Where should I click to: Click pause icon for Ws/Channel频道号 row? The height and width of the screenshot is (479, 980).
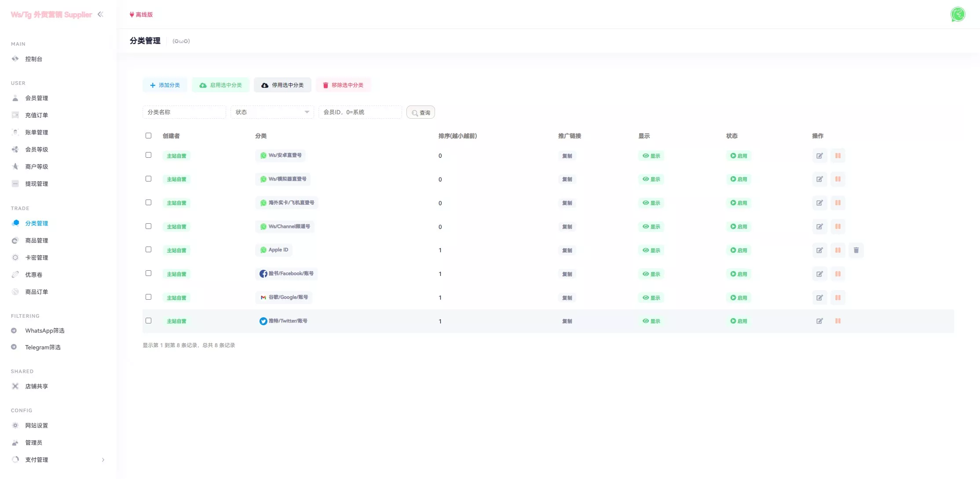[837, 226]
